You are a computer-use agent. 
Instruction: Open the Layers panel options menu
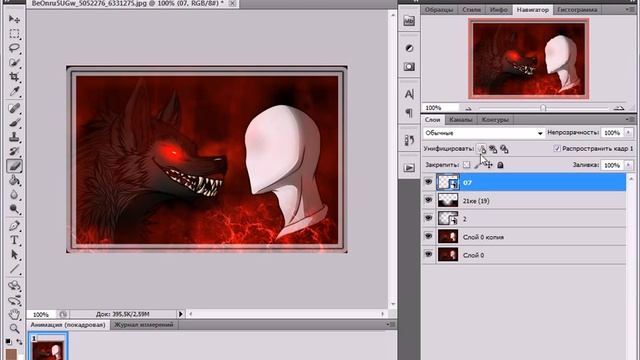pos(630,119)
